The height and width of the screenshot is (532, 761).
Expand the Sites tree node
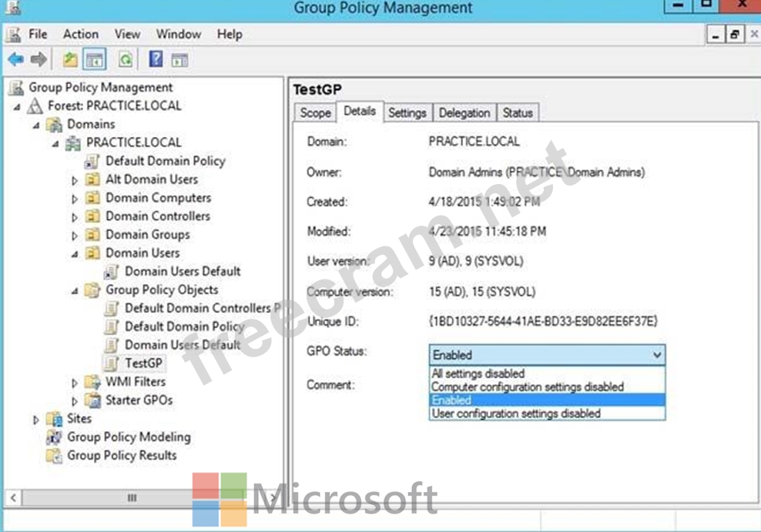36,420
